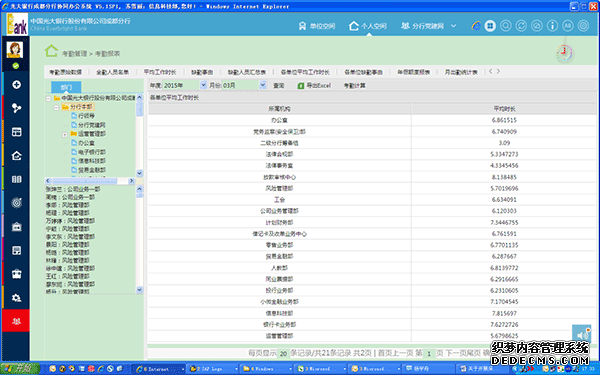This screenshot has height=375, width=600.
Task: Expand the chevron next to 分行党建网
Action: coord(453,26)
